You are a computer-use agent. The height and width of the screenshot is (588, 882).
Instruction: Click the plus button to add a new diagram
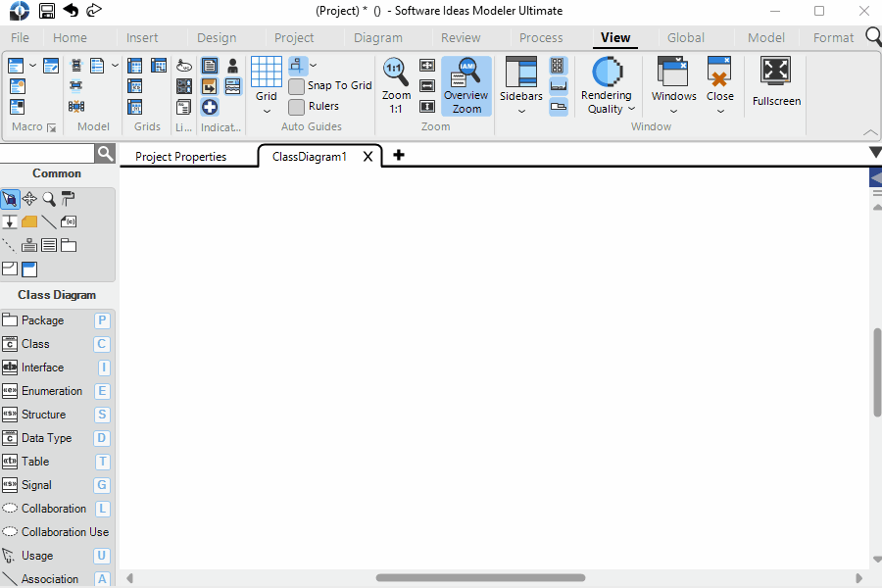(398, 155)
